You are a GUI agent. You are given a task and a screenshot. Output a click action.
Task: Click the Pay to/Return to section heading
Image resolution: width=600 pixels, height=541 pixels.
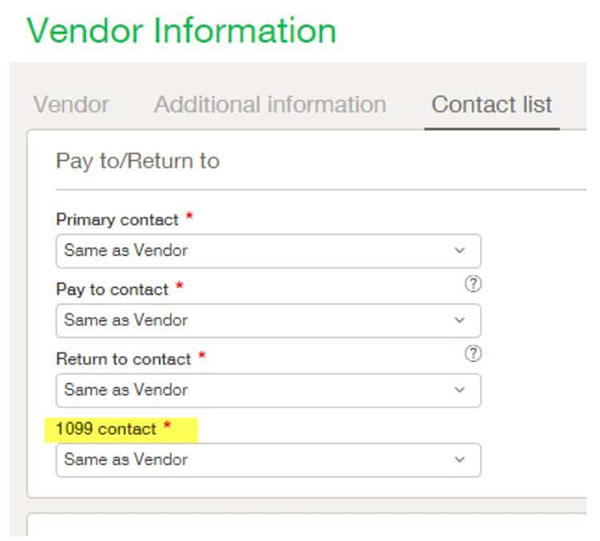[138, 161]
